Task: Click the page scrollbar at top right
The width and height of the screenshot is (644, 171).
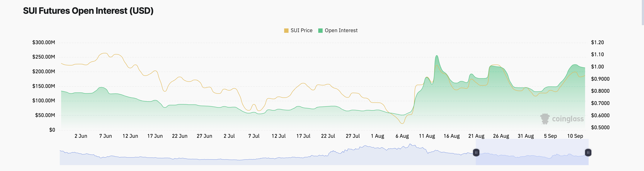Action: click(x=642, y=12)
